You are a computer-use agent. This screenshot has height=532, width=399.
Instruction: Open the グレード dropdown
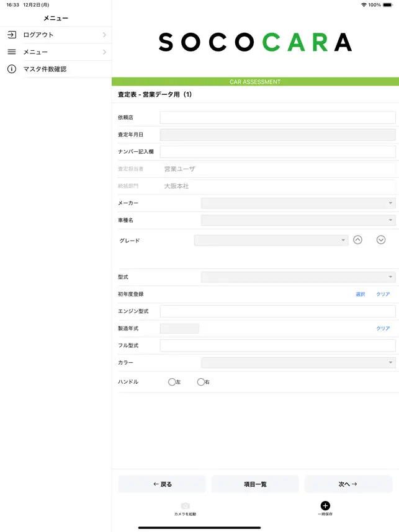tap(271, 240)
